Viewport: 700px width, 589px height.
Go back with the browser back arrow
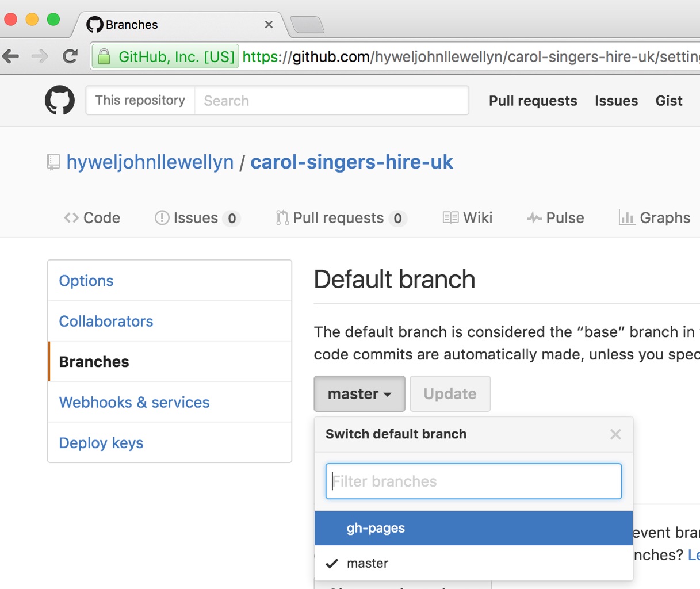point(11,56)
